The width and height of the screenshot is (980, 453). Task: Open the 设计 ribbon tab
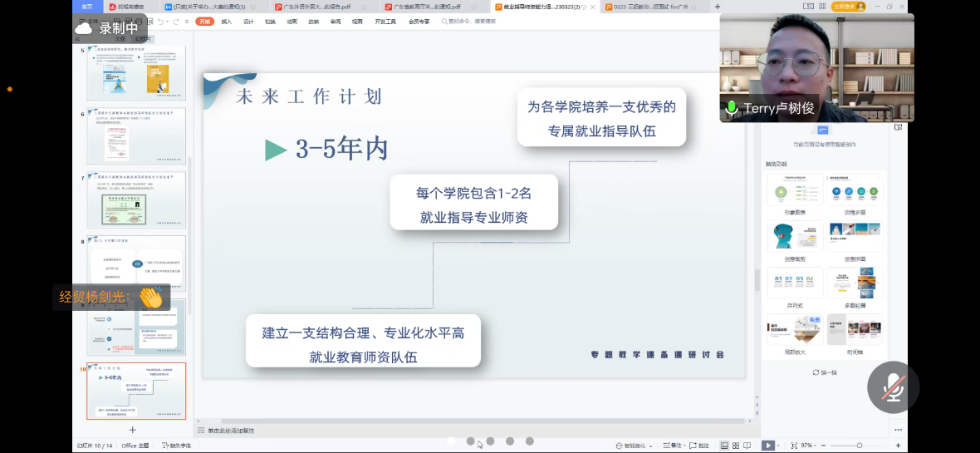(248, 22)
